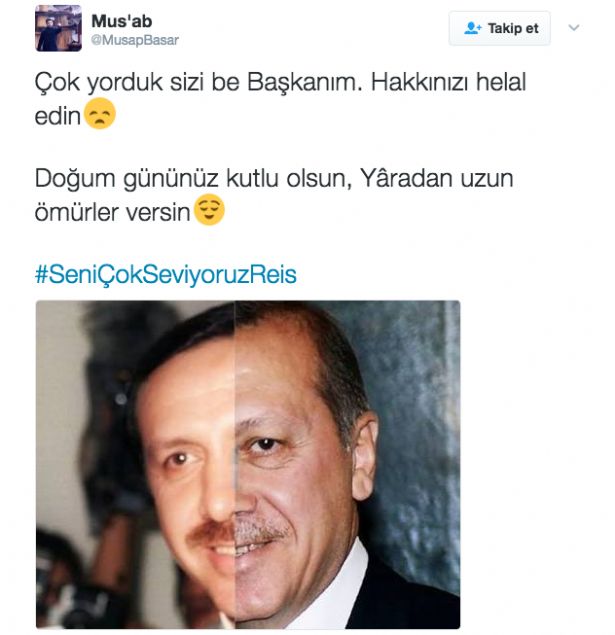Open the attached split-face photo
Viewport: 615px width, 635px height.
point(248,465)
